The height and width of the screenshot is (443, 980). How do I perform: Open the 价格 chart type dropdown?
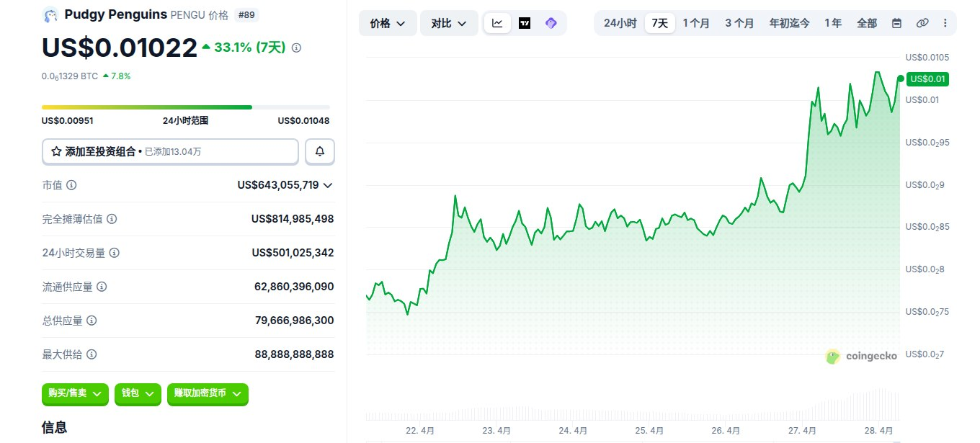(388, 23)
